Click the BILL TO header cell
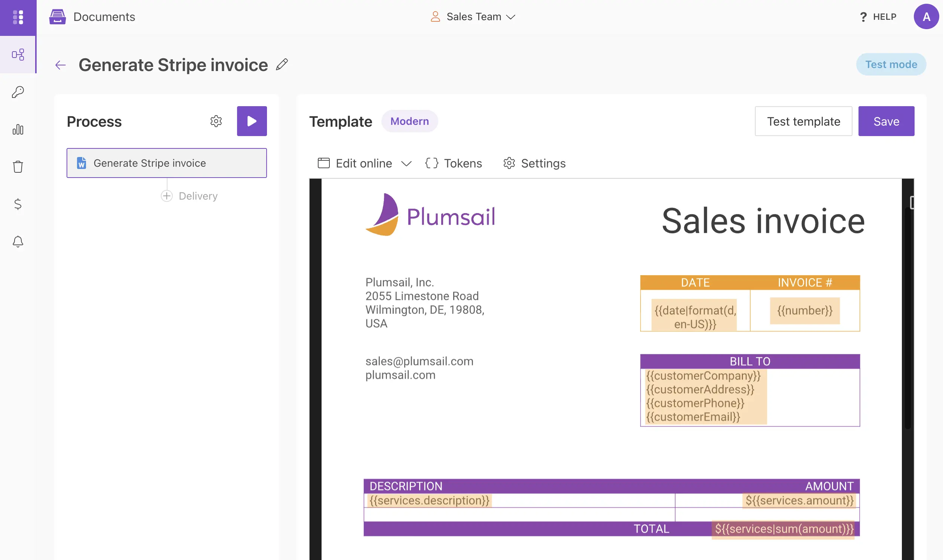943x560 pixels. tap(750, 361)
